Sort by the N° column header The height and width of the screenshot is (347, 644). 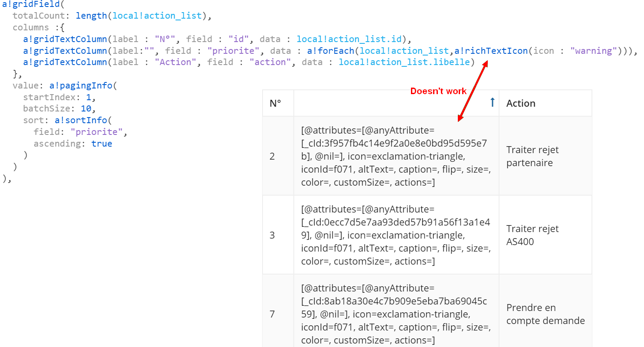pos(276,103)
